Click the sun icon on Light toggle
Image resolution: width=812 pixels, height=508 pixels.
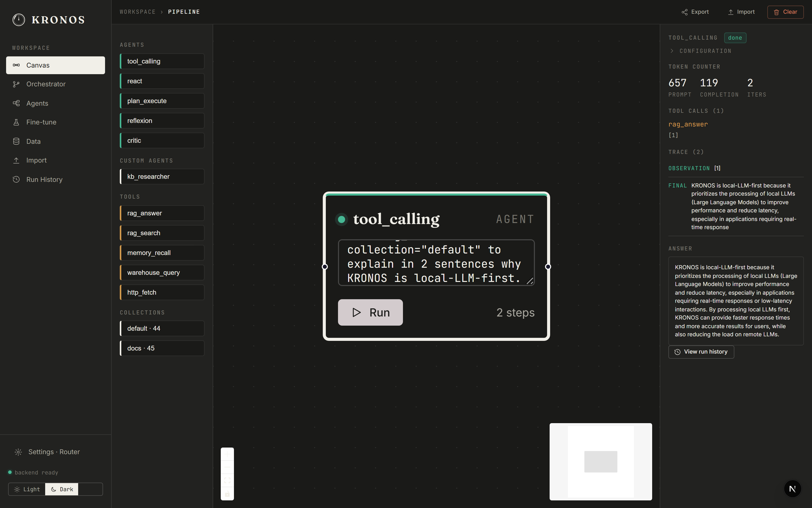click(x=17, y=489)
